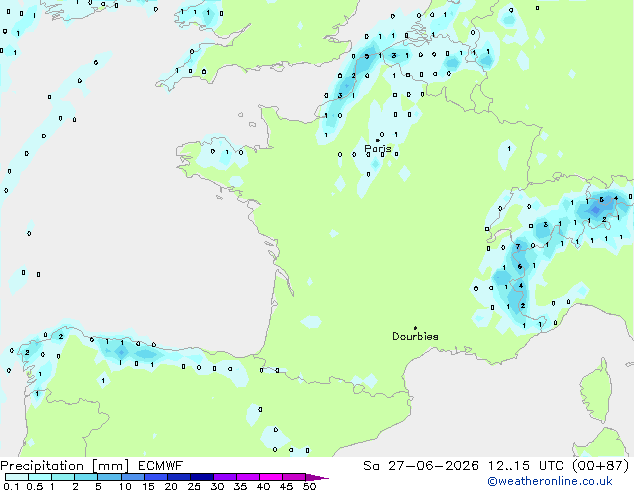Pick the 10 mm legend color swatch
This screenshot has width=634, height=490.
tap(133, 477)
